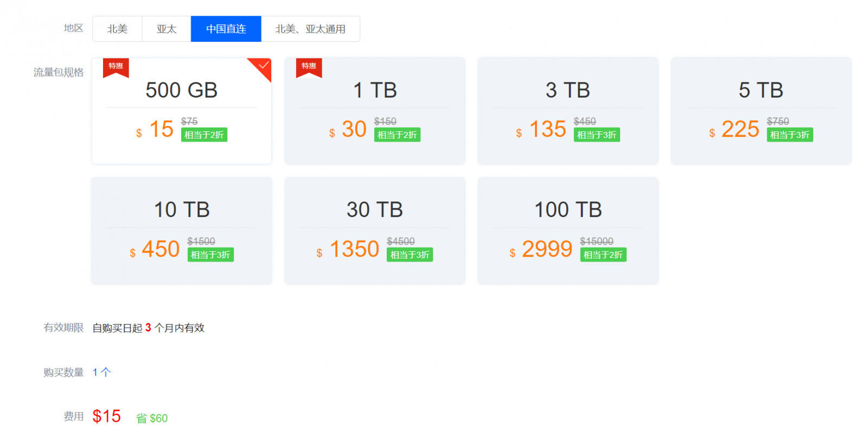Click the red 特惠 badge on 500 GB
Screen dimensions: 868x444
click(x=116, y=67)
